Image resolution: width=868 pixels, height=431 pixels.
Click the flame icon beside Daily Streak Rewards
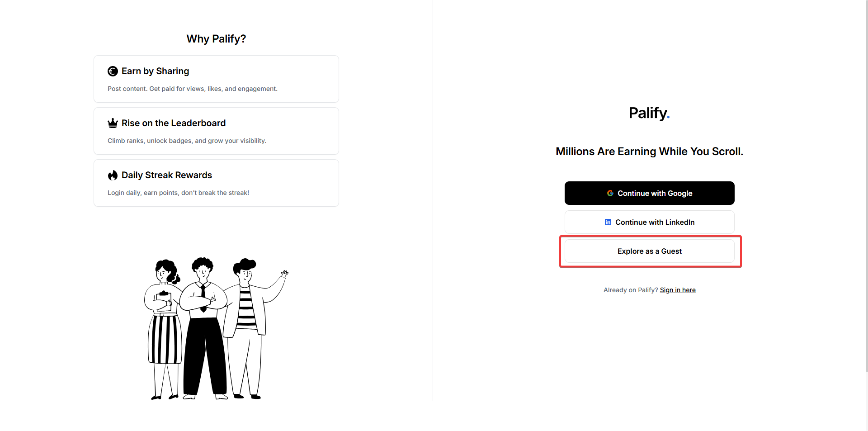click(x=113, y=175)
